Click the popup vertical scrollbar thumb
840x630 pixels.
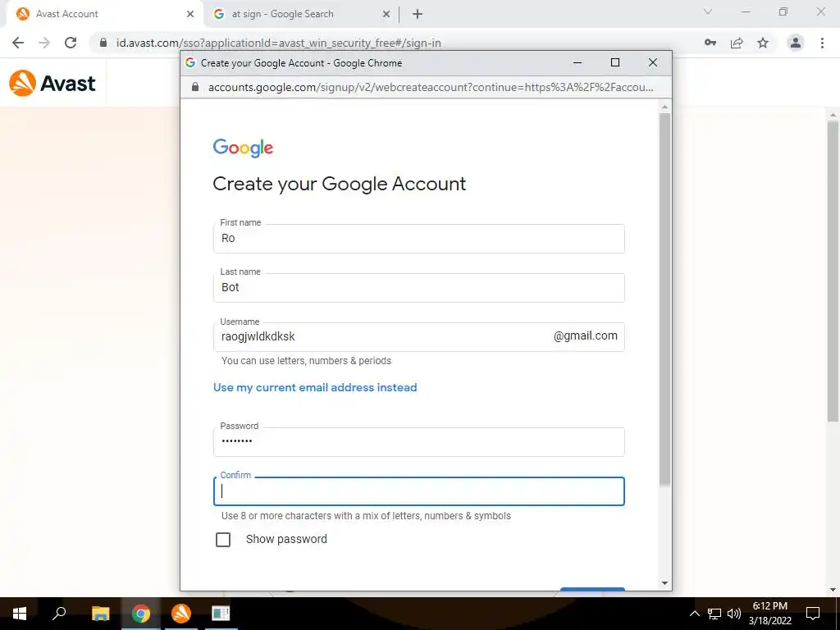pyautogui.click(x=664, y=299)
